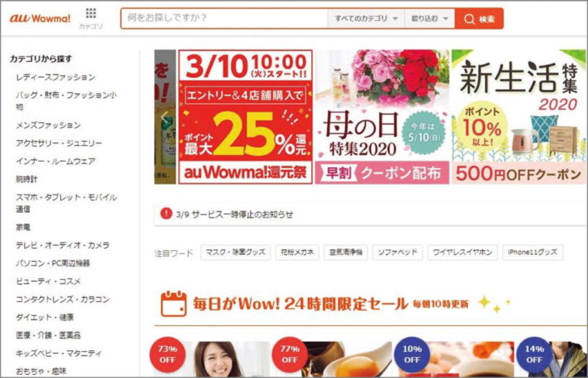Open レディースファッション category
This screenshot has width=588, height=378.
click(x=56, y=77)
